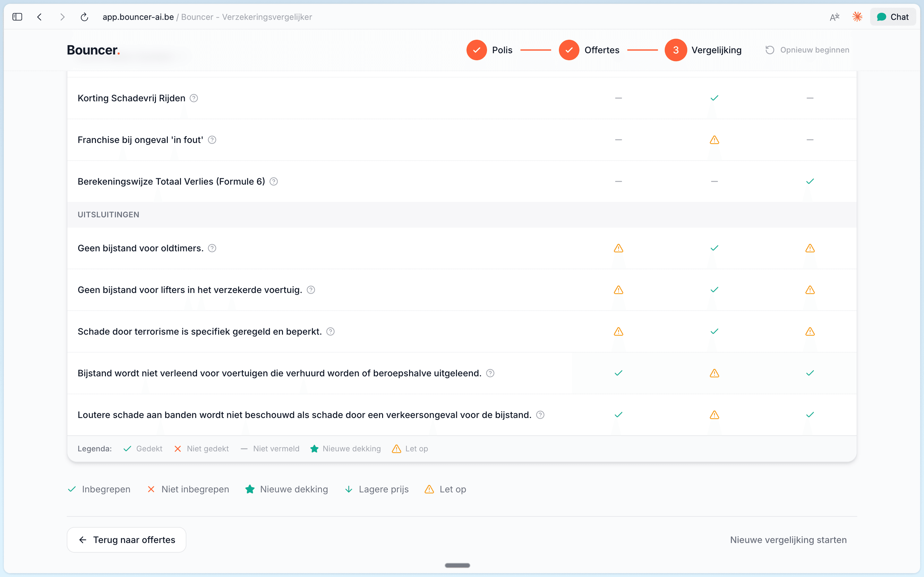Click the orange sparkle icon near Chat
924x577 pixels.
click(x=858, y=17)
